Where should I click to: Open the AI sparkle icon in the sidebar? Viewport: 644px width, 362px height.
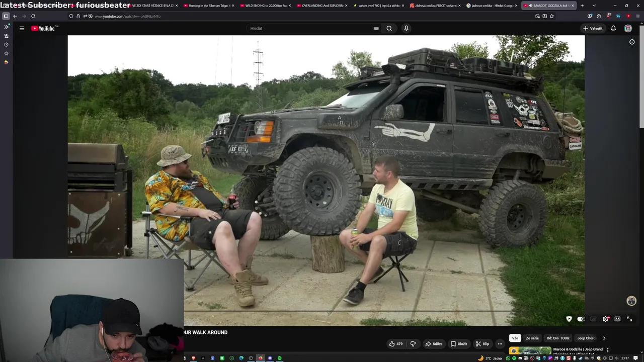(x=6, y=27)
